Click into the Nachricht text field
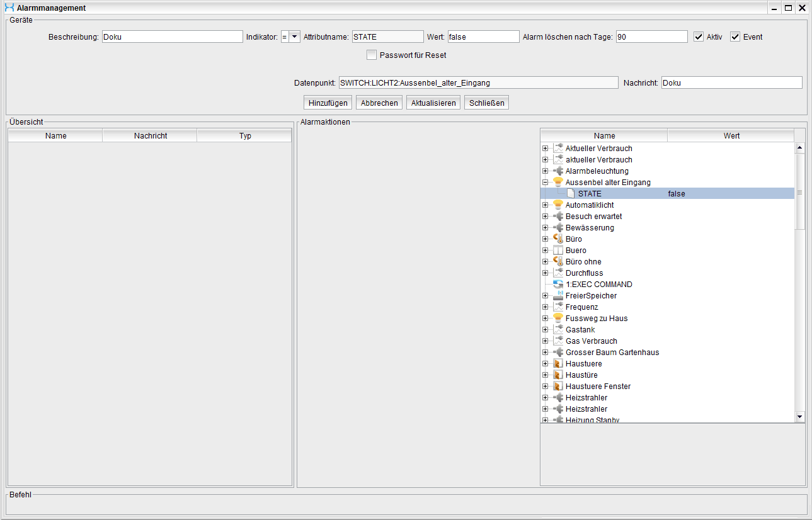Screen dimensions: 812x520 tap(731, 83)
